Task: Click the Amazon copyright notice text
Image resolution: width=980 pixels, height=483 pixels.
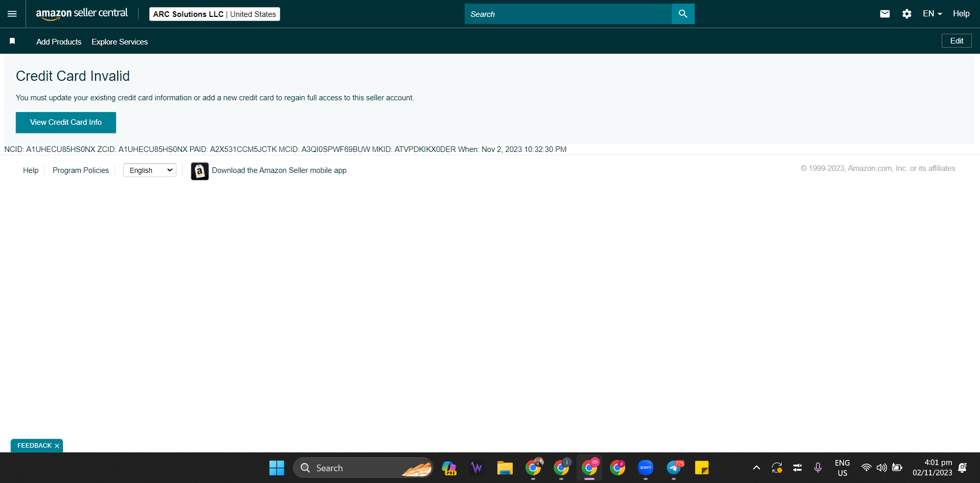Action: click(x=878, y=168)
